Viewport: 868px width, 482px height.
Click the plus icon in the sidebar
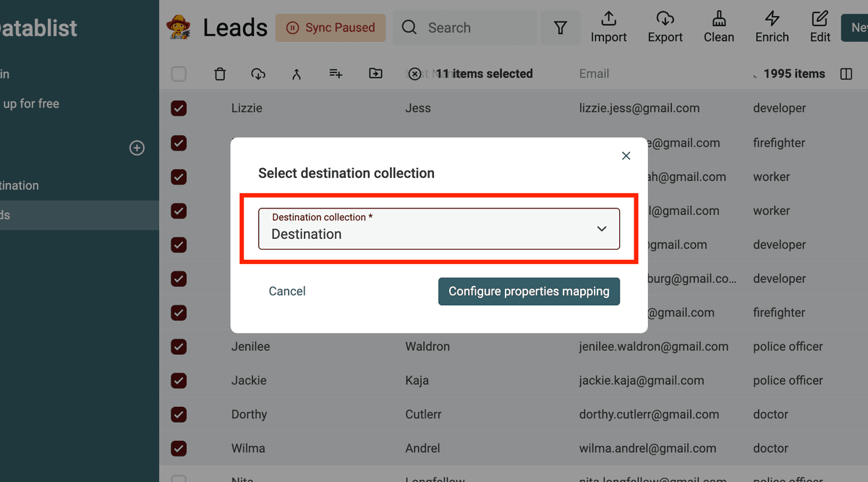pos(137,148)
